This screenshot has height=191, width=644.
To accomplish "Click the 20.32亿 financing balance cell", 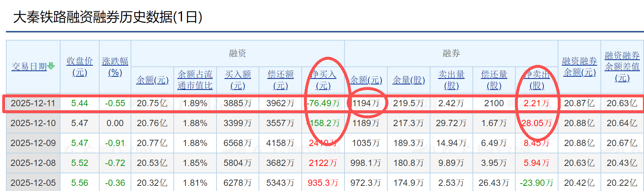I will 152,183.
